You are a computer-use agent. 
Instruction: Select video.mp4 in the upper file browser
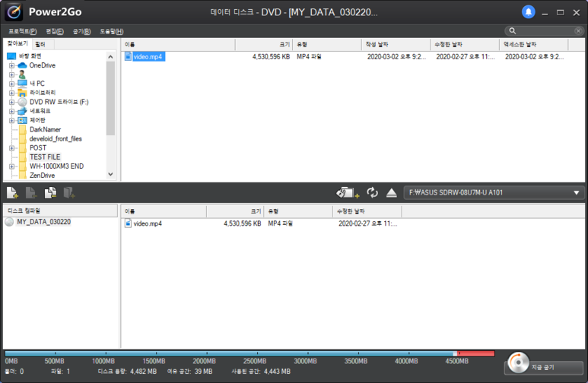click(x=148, y=56)
